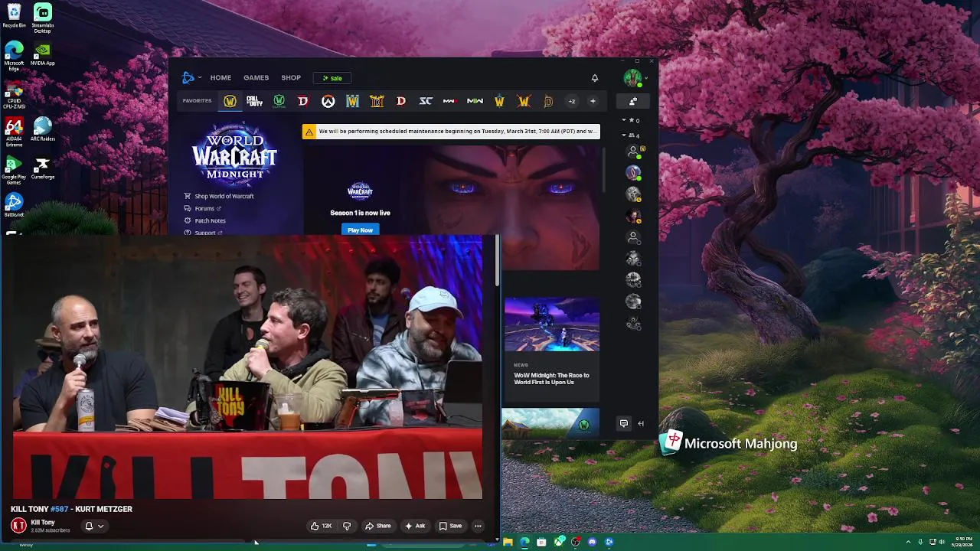
Task: Click the Add Friend button in Battle.net
Action: (633, 101)
